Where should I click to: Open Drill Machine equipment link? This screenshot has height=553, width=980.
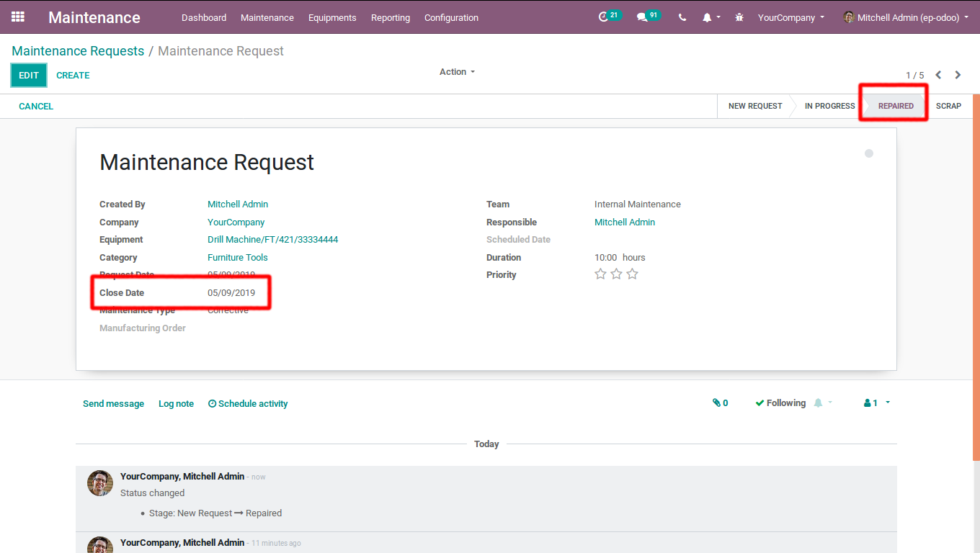(x=273, y=240)
